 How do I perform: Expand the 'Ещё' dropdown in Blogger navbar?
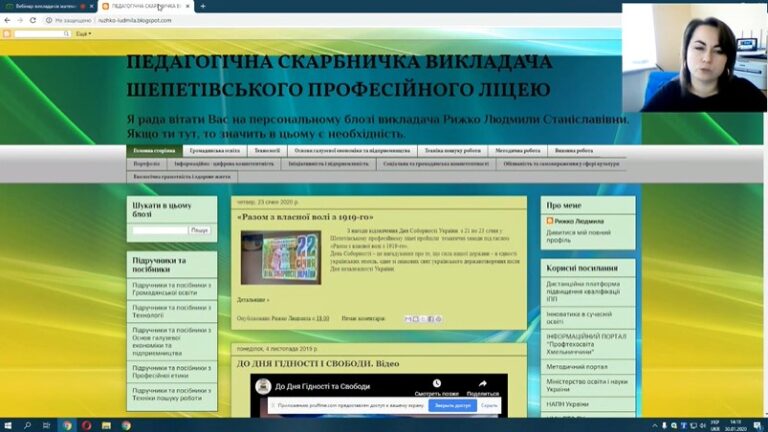tap(83, 33)
